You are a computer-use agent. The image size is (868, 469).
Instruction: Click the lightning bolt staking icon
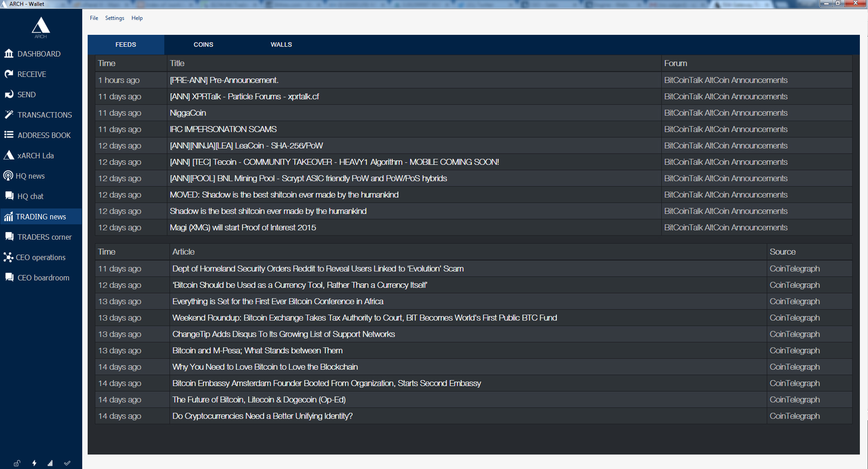34,463
